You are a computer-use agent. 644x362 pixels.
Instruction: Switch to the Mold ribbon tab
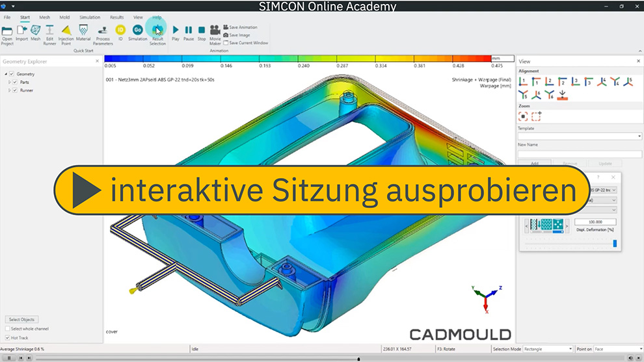click(x=64, y=18)
